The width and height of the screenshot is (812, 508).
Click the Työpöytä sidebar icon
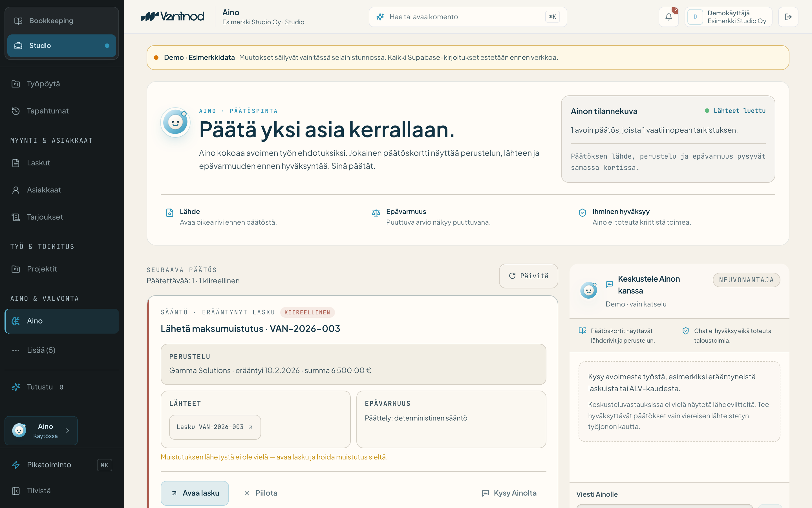(16, 84)
